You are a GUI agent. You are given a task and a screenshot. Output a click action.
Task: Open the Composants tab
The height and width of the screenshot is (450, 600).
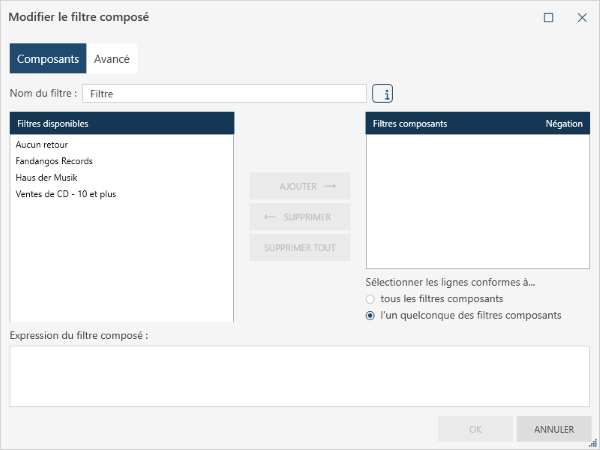point(48,59)
